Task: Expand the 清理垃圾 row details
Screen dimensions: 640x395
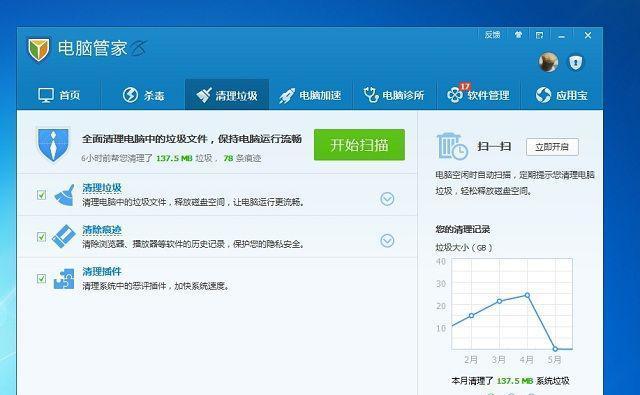Action: point(387,199)
